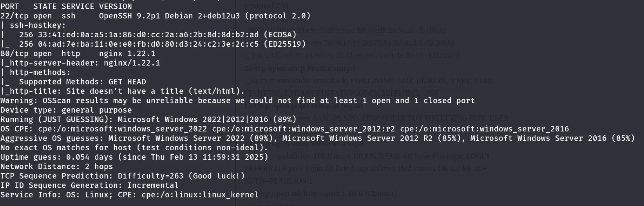The width and height of the screenshot is (644, 206).
Task: Click the IP ID Sequence Generation line
Action: point(90,185)
